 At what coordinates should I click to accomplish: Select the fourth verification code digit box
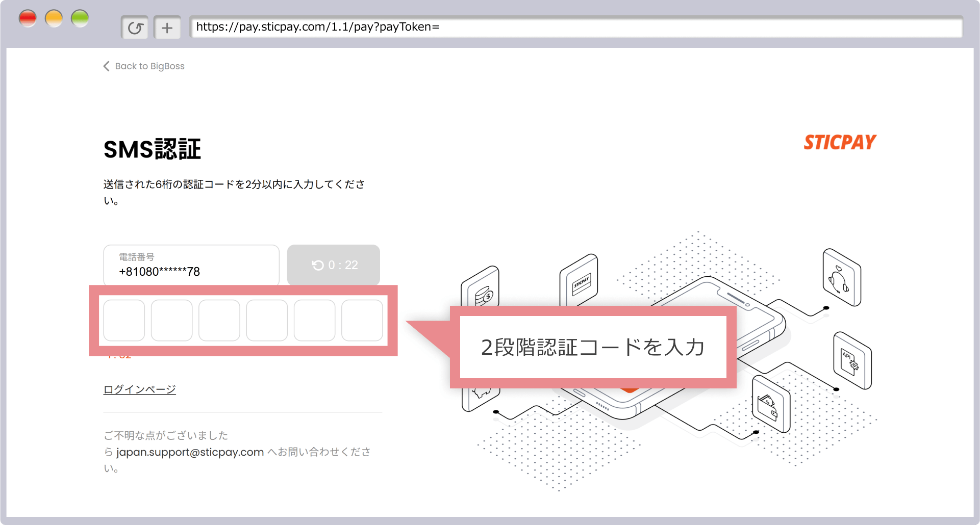(x=267, y=320)
